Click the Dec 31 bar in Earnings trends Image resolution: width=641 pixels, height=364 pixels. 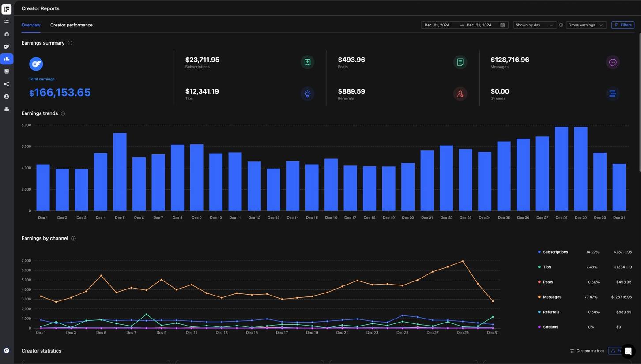click(619, 188)
